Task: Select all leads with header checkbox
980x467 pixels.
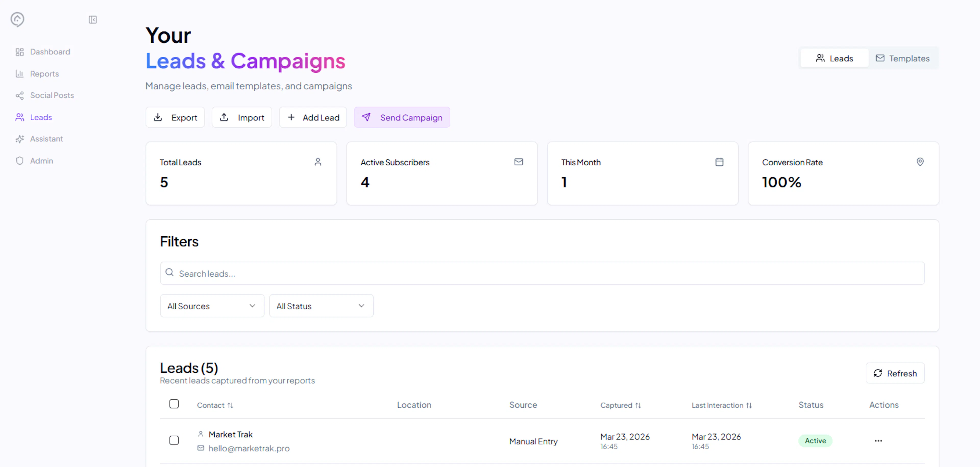Action: point(174,404)
